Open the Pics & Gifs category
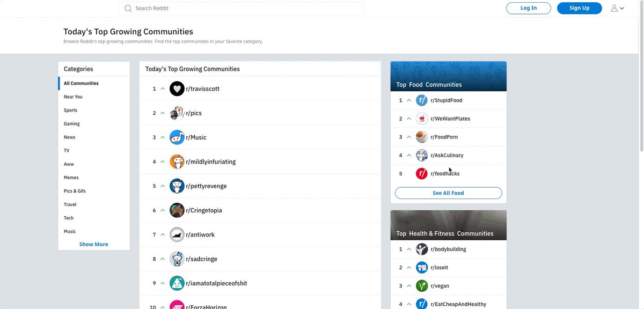This screenshot has width=644, height=309. (x=75, y=191)
